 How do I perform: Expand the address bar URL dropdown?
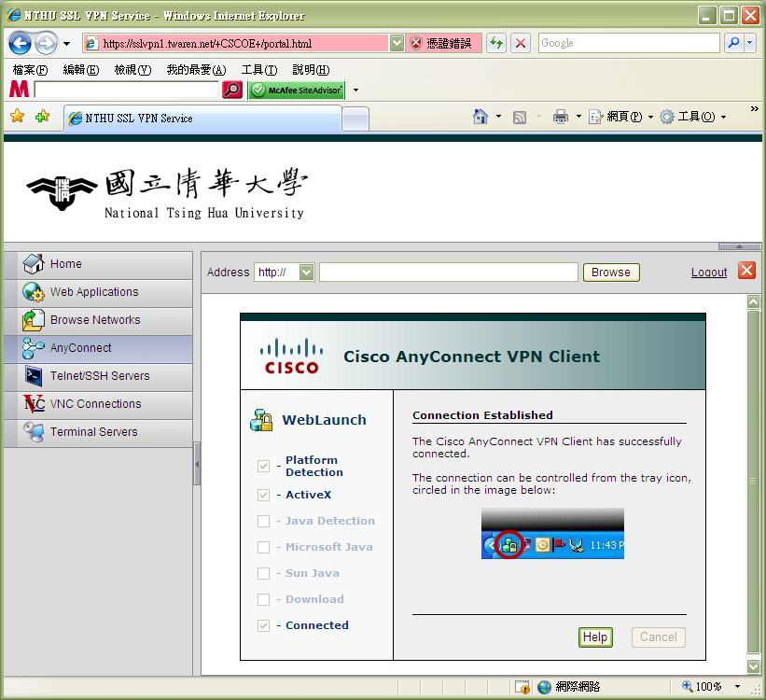pyautogui.click(x=397, y=43)
